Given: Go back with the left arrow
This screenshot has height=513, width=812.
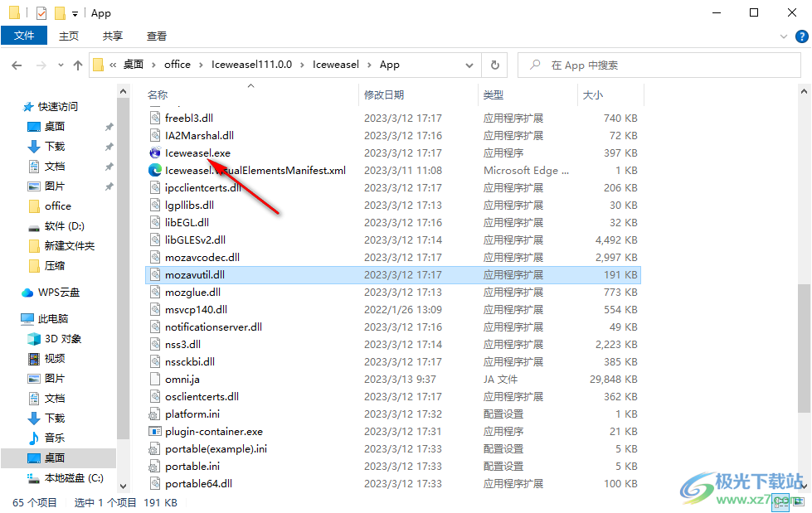Looking at the screenshot, I should [17, 65].
